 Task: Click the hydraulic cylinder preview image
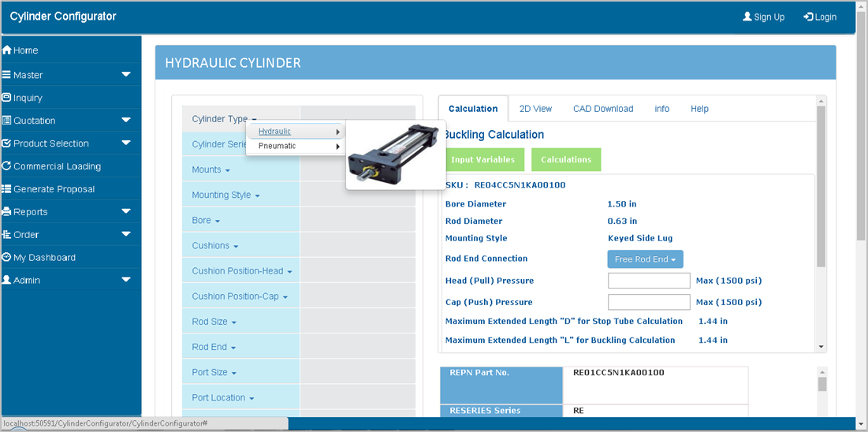point(396,155)
